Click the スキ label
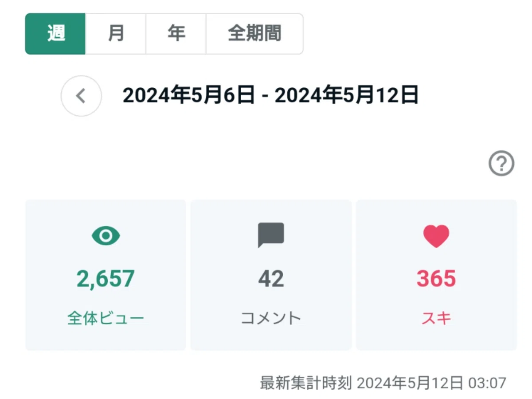Screen dimensions: 532x399 click(436, 318)
